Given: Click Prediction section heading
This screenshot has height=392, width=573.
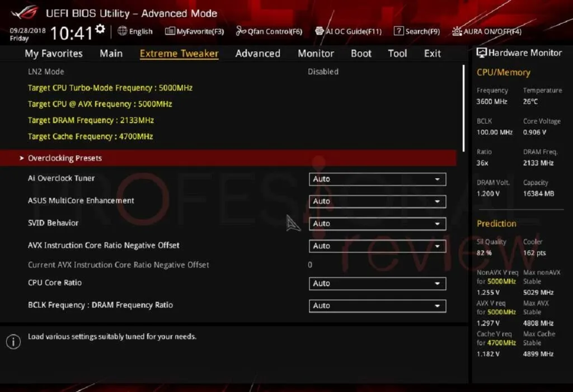Looking at the screenshot, I should 496,224.
